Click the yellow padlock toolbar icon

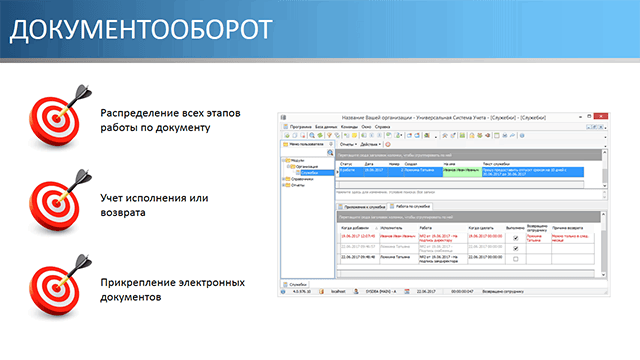pos(471,136)
